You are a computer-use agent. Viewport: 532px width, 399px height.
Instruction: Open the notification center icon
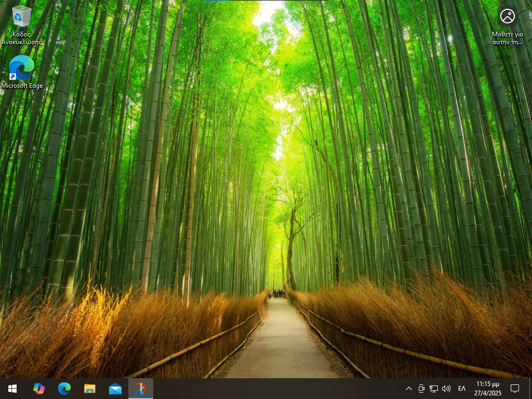[x=515, y=389]
